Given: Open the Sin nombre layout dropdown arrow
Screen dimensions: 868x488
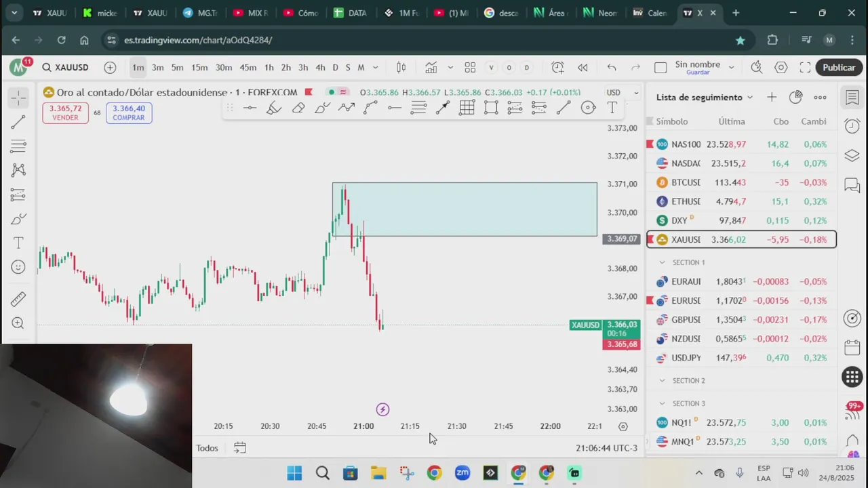Looking at the screenshot, I should pos(731,67).
